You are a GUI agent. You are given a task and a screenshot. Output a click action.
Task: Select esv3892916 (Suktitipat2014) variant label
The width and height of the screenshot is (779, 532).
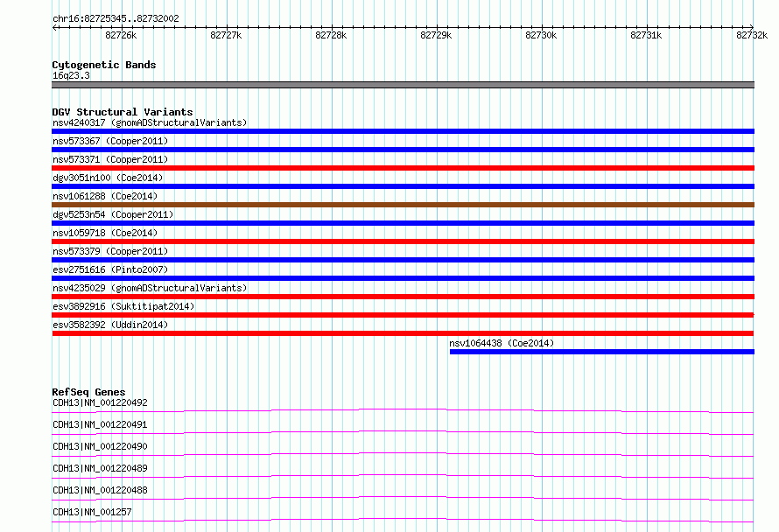(x=123, y=306)
